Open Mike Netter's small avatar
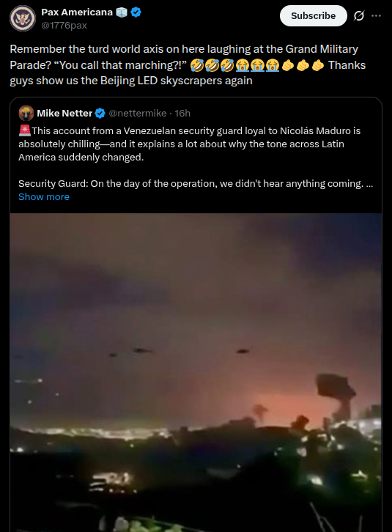The height and width of the screenshot is (532, 392). (x=26, y=113)
